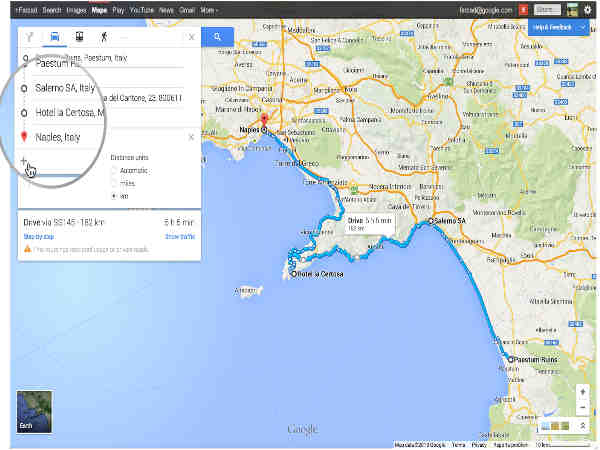This screenshot has height=450, width=600.
Task: Expand the map imagery chevron at bottom right
Action: pos(582,426)
